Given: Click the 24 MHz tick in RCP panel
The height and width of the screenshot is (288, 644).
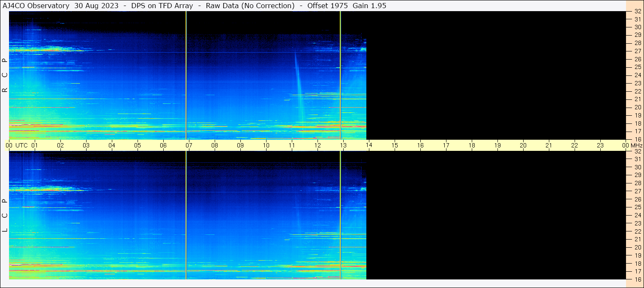Looking at the screenshot, I should (x=638, y=75).
